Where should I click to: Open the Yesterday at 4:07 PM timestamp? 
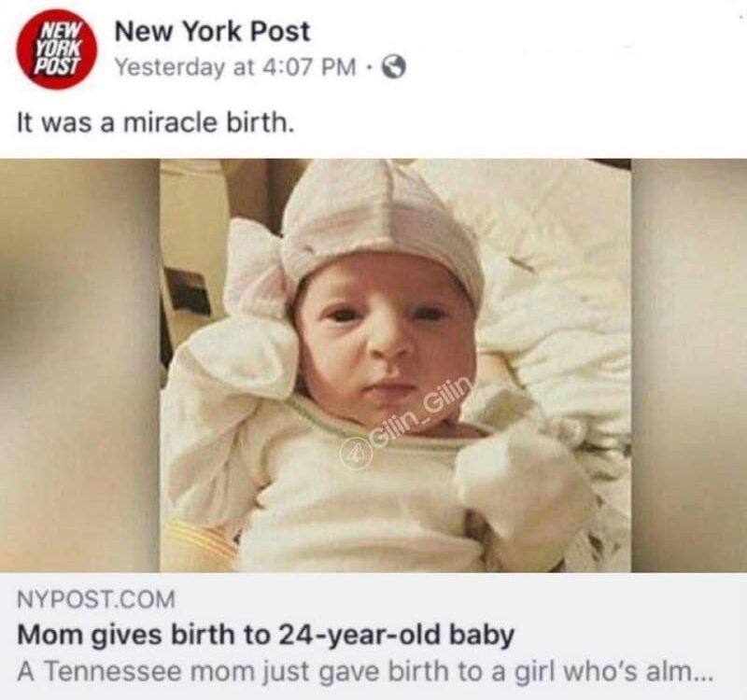(x=236, y=67)
